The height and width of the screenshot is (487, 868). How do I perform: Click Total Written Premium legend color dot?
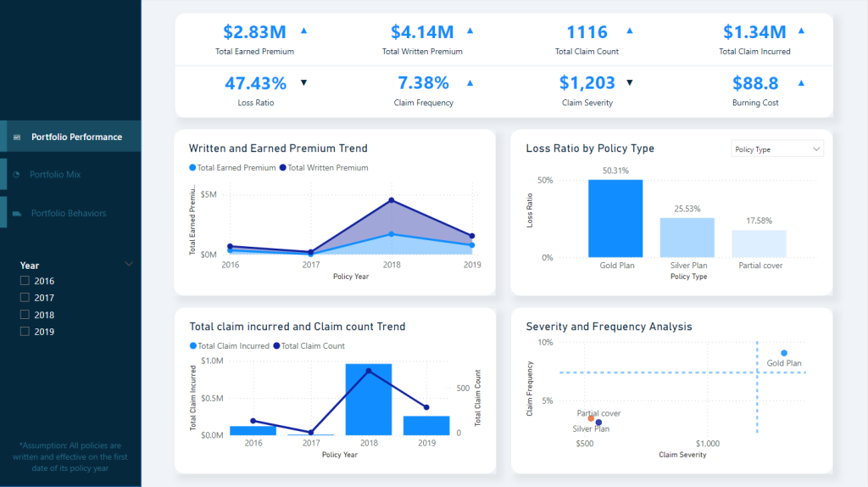tap(282, 168)
